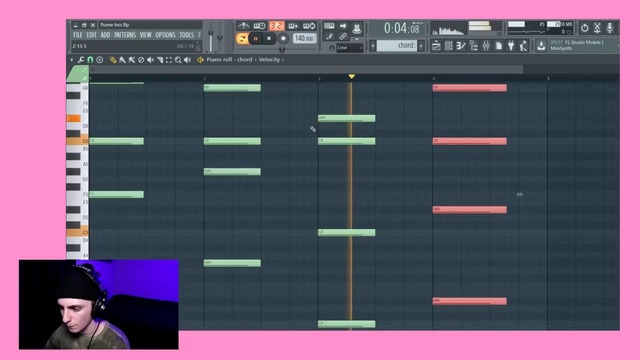Open the global snap Line dropdown
Viewport: 640px width, 360px height.
tap(349, 48)
